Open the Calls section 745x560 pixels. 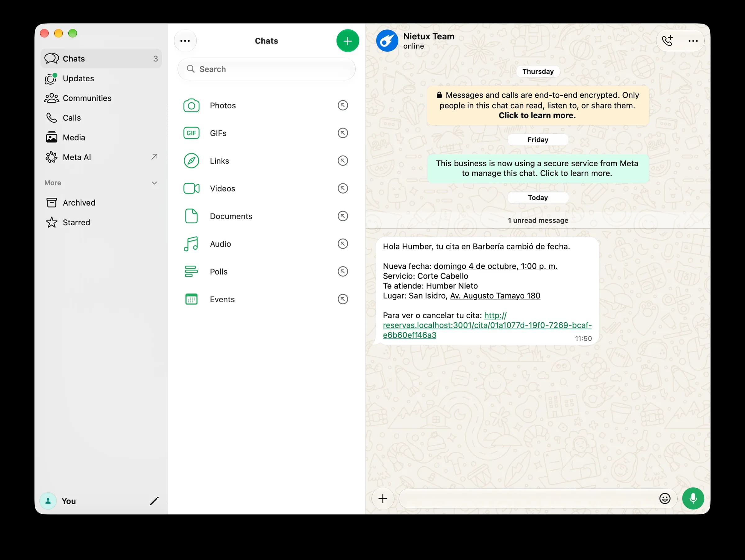click(101, 118)
